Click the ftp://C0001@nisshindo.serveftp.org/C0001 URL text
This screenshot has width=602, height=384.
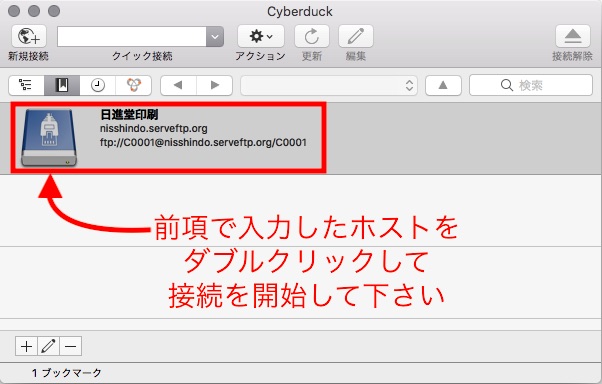point(203,142)
